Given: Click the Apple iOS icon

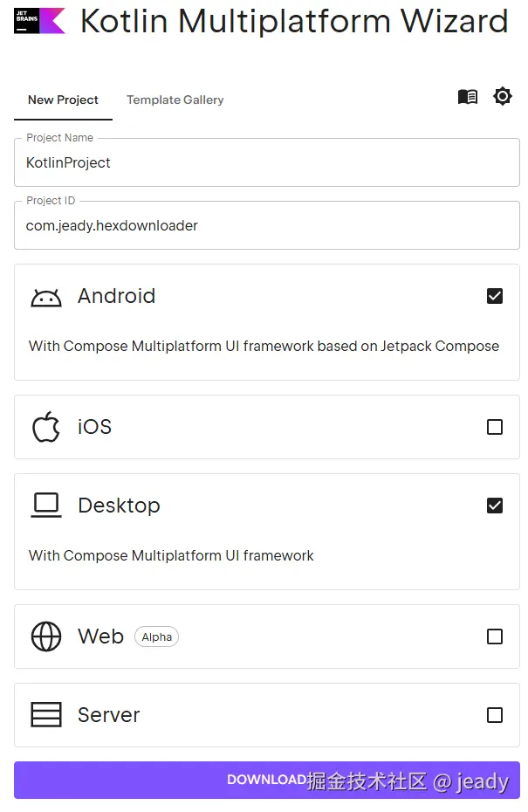Looking at the screenshot, I should pos(46,427).
